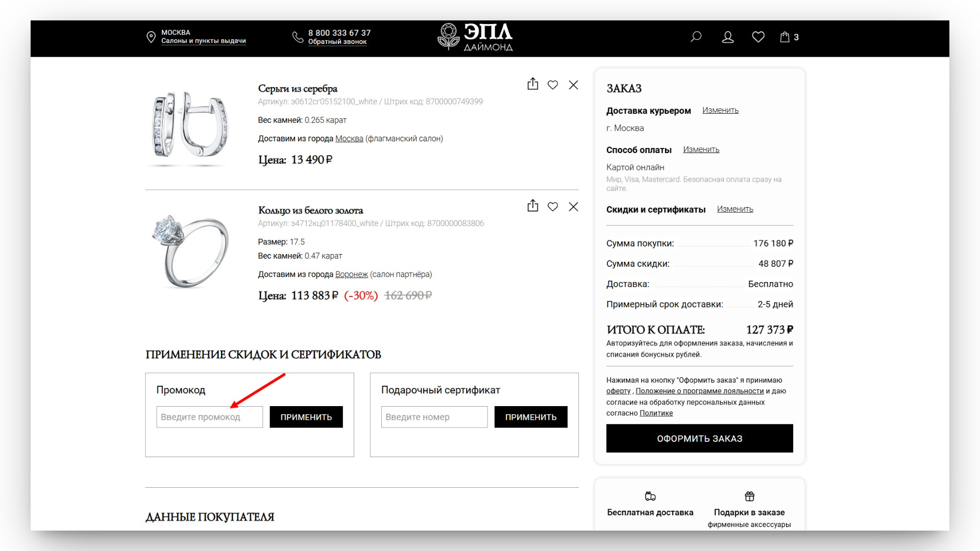Share the white gold ring item
Viewport: 980px width, 551px height.
532,206
